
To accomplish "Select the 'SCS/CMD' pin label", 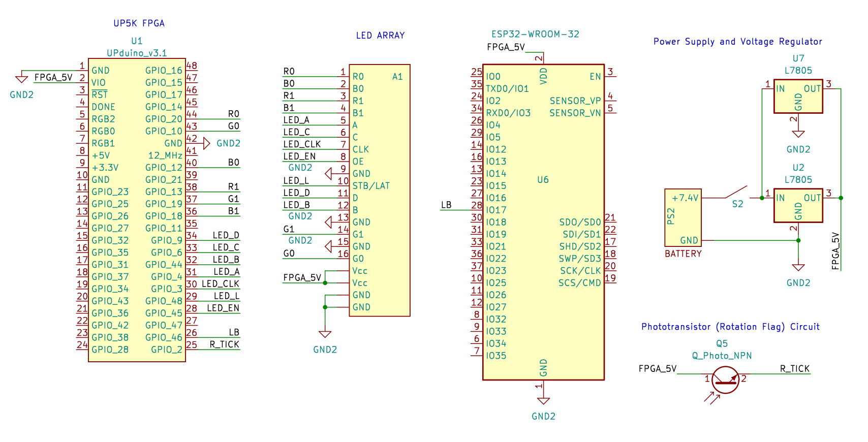I will coord(580,283).
